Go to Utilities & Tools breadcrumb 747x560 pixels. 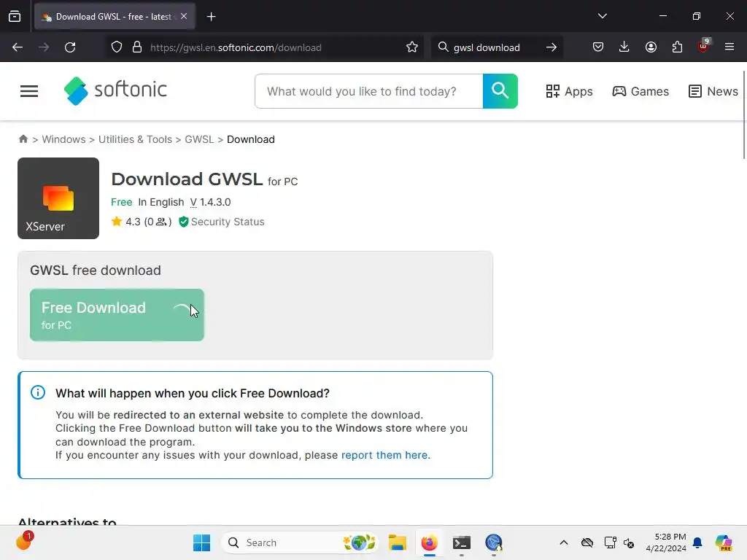click(x=135, y=139)
